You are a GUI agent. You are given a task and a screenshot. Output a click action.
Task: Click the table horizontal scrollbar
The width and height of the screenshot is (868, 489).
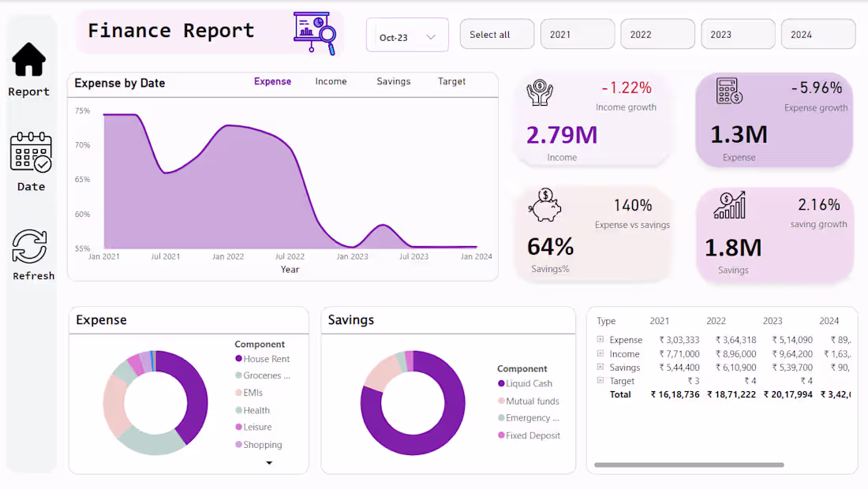coord(689,465)
